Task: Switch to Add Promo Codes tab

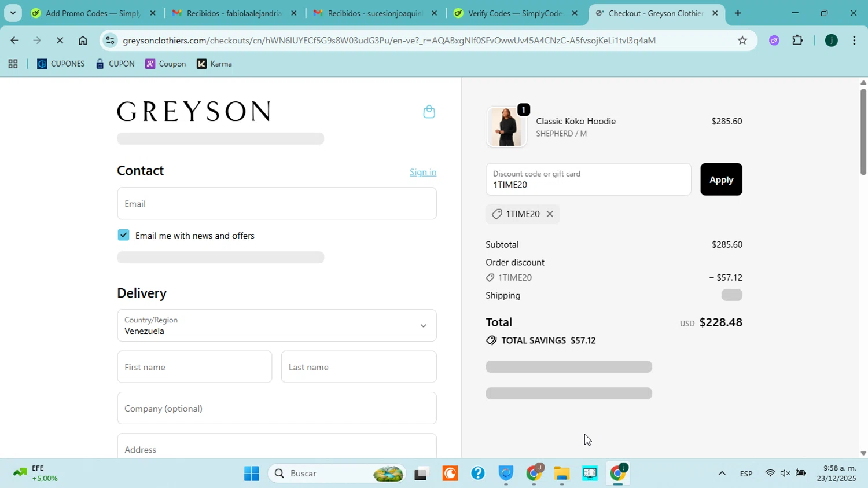Action: (x=93, y=13)
